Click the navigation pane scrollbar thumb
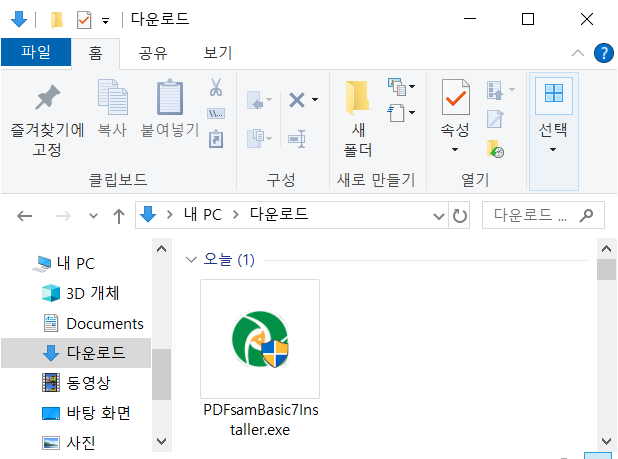618x459 pixels. [x=162, y=374]
